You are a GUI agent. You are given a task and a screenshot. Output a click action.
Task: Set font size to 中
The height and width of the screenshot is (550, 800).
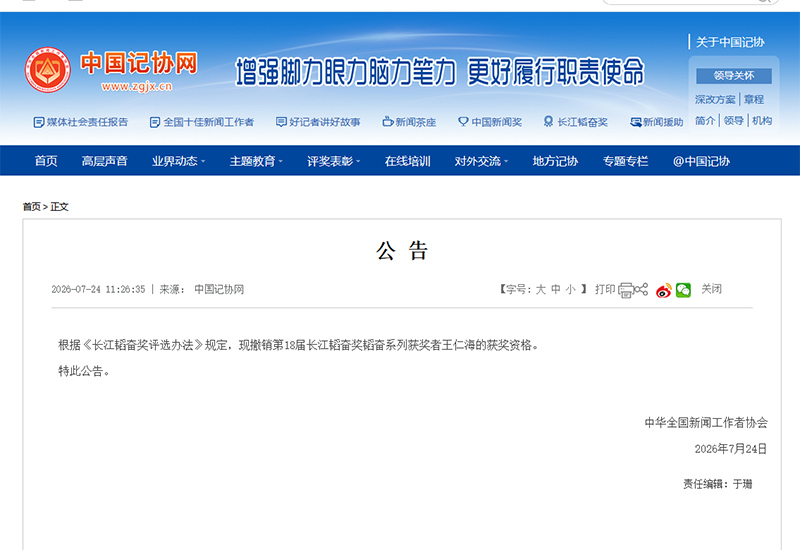[x=556, y=289]
